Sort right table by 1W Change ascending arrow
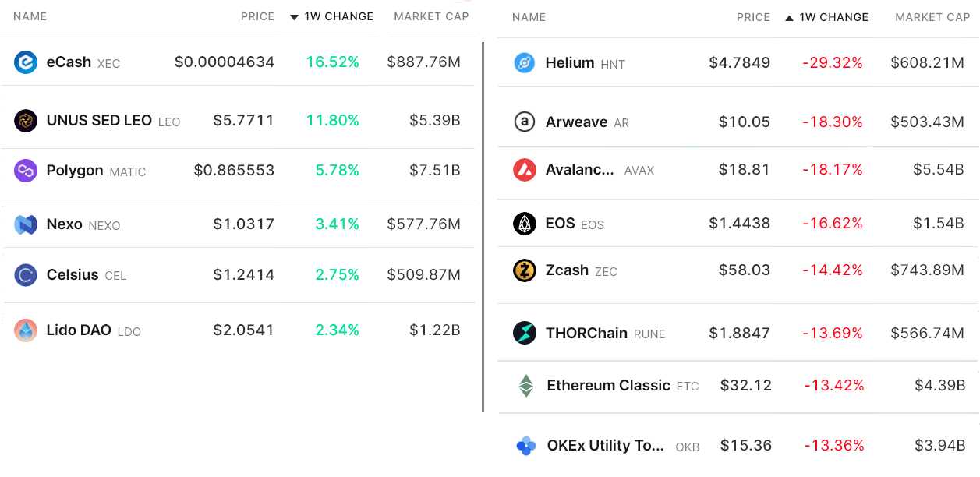 (x=789, y=17)
